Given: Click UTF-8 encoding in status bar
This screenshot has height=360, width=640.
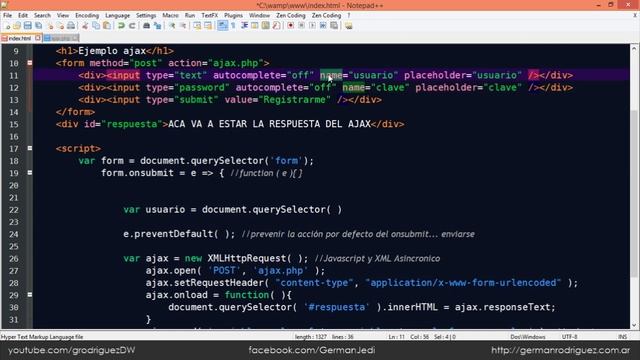Looking at the screenshot, I should (x=569, y=337).
